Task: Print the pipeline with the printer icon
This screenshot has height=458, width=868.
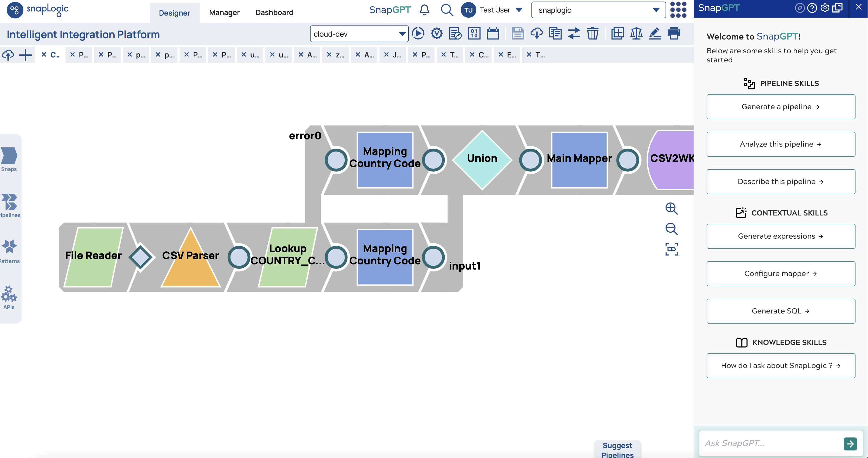Action: [x=674, y=34]
